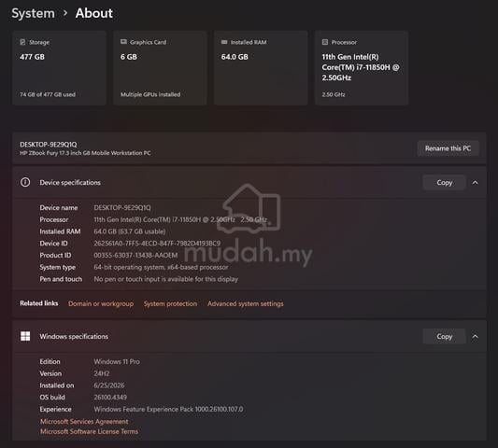
Task: Collapse the Device specifications section
Action: 476,182
